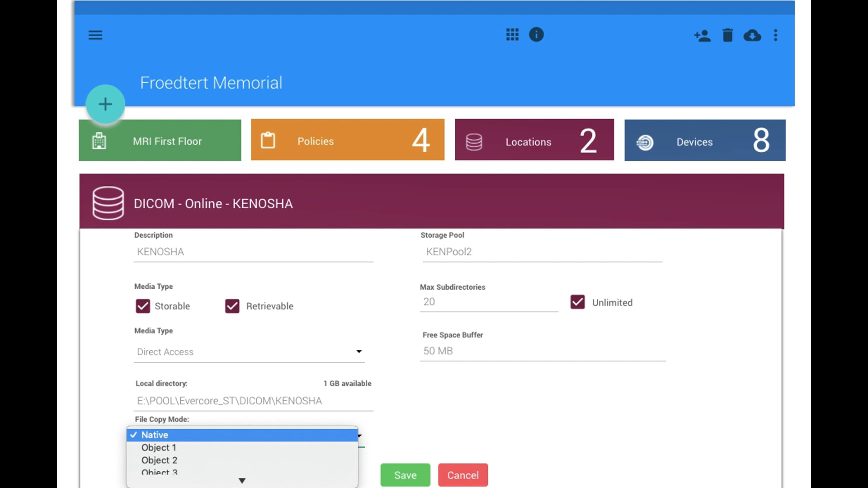Click the File Copy Mode dropdown arrow
The height and width of the screenshot is (488, 868).
tap(360, 436)
